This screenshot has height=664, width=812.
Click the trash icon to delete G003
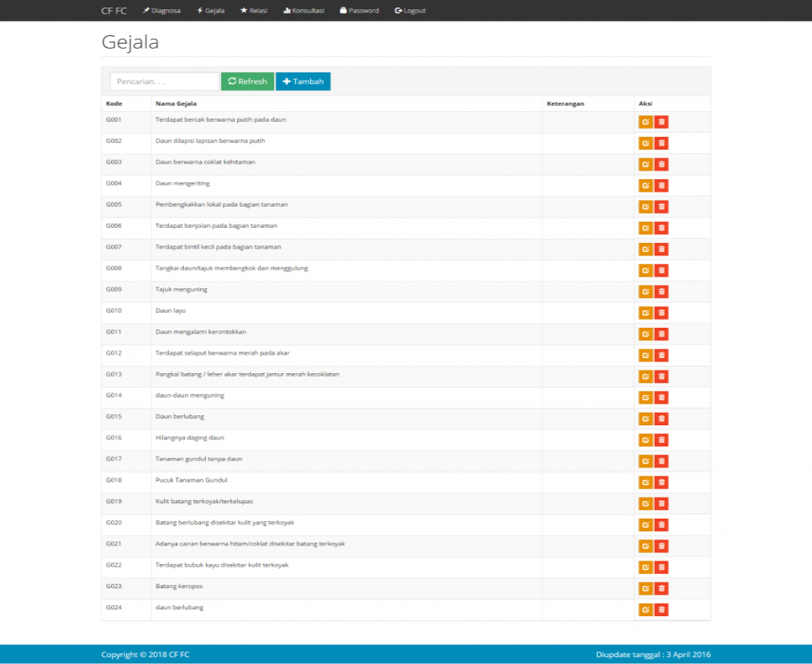click(x=662, y=164)
